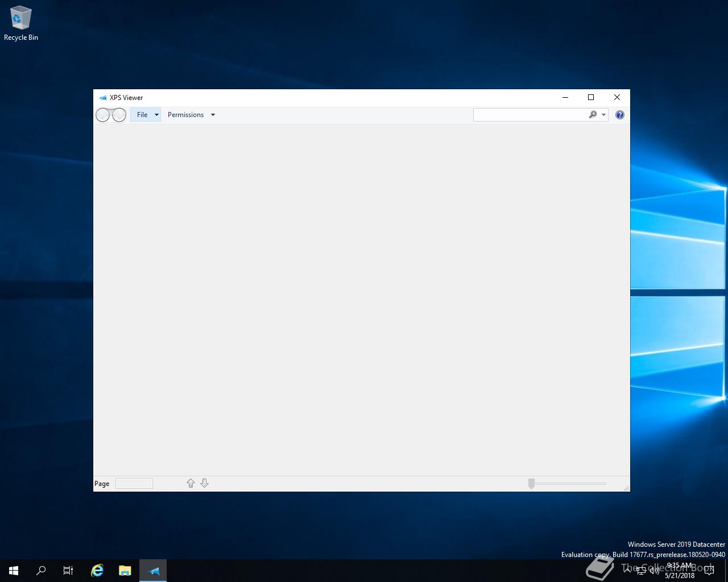Open the File menu

pyautogui.click(x=146, y=115)
